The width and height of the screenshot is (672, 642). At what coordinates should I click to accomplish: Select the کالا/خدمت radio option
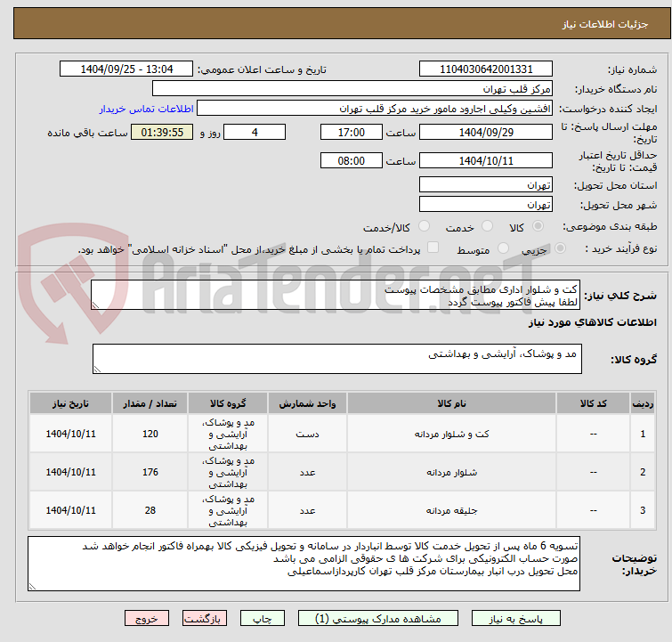(424, 225)
